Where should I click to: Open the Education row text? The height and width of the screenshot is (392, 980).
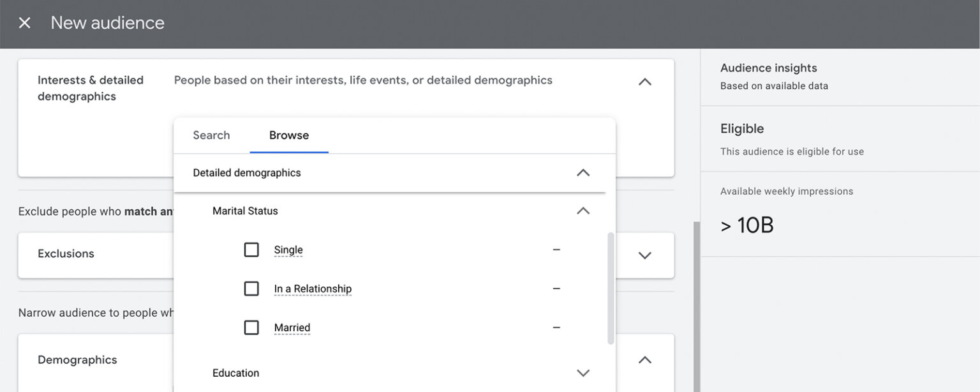point(235,373)
